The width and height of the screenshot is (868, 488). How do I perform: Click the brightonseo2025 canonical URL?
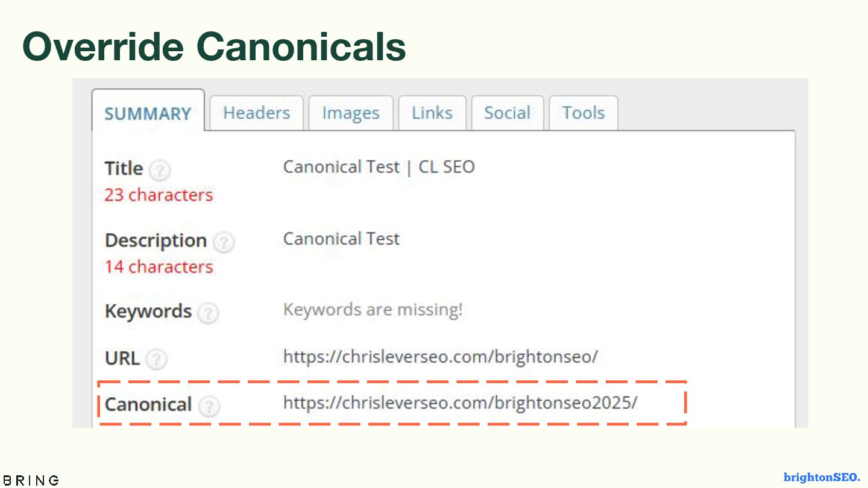(x=460, y=402)
